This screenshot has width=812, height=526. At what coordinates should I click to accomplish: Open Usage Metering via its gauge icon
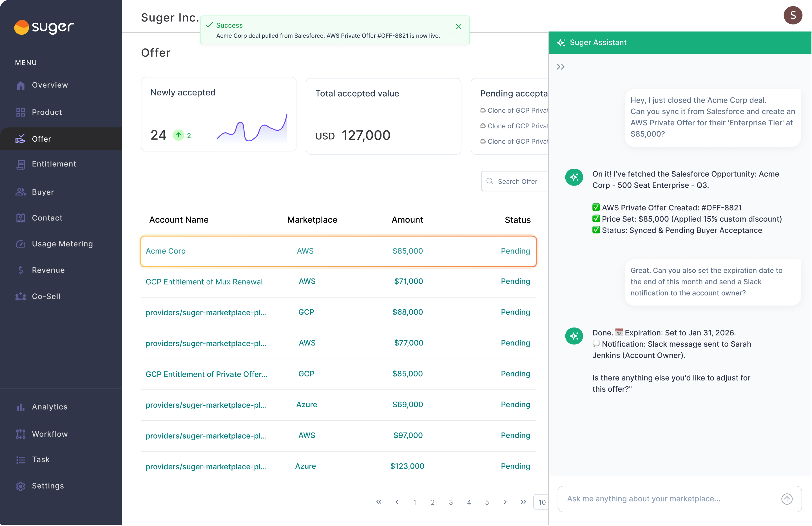coord(21,244)
